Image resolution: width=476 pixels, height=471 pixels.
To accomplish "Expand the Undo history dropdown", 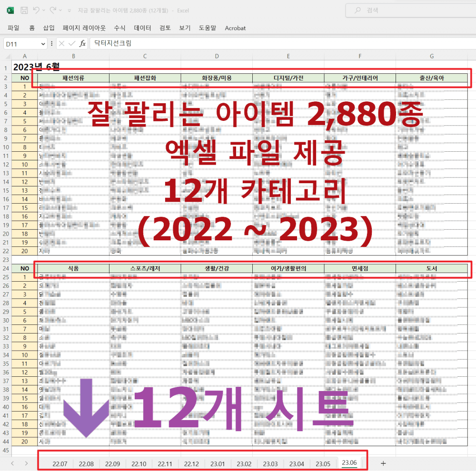I will coord(44,10).
